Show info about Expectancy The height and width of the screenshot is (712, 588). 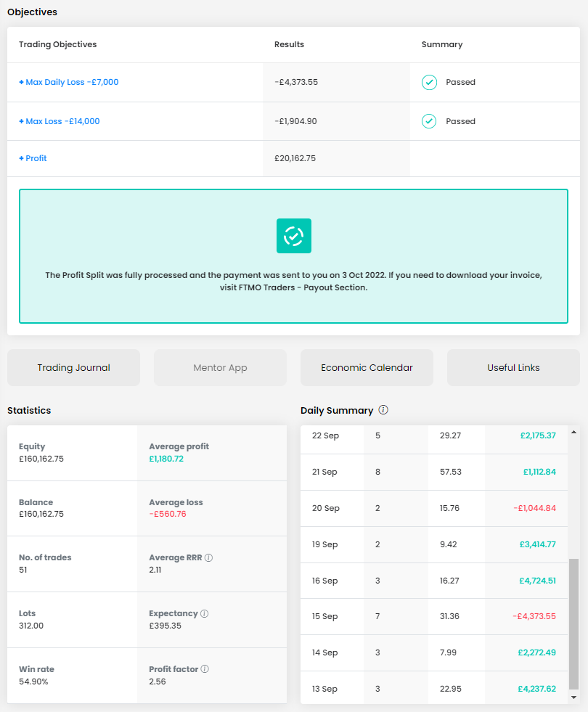204,613
